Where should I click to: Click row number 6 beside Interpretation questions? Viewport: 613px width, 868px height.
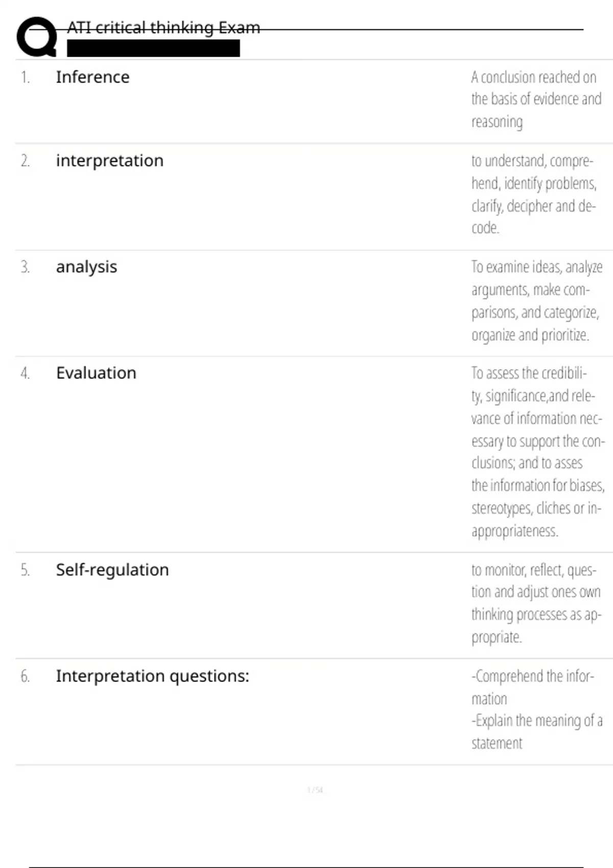25,676
